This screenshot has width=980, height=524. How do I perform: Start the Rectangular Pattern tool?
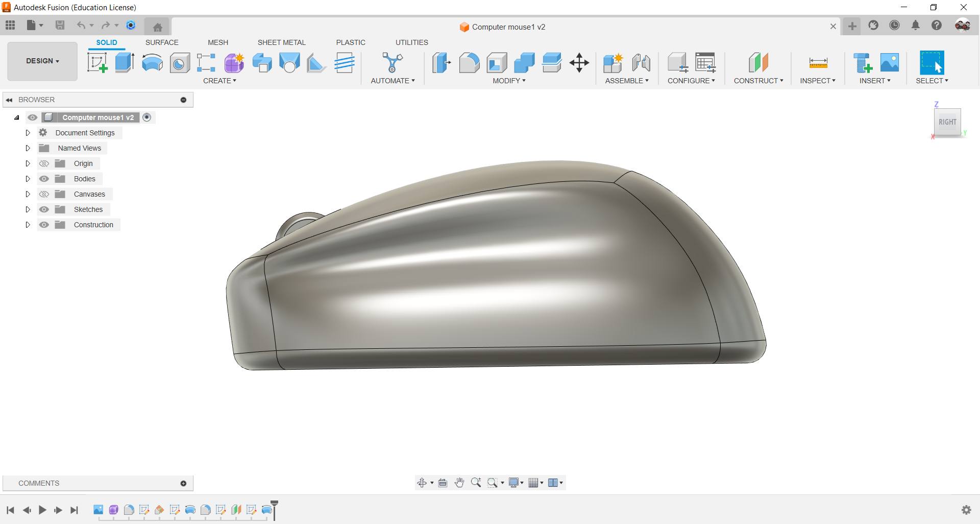pos(207,63)
